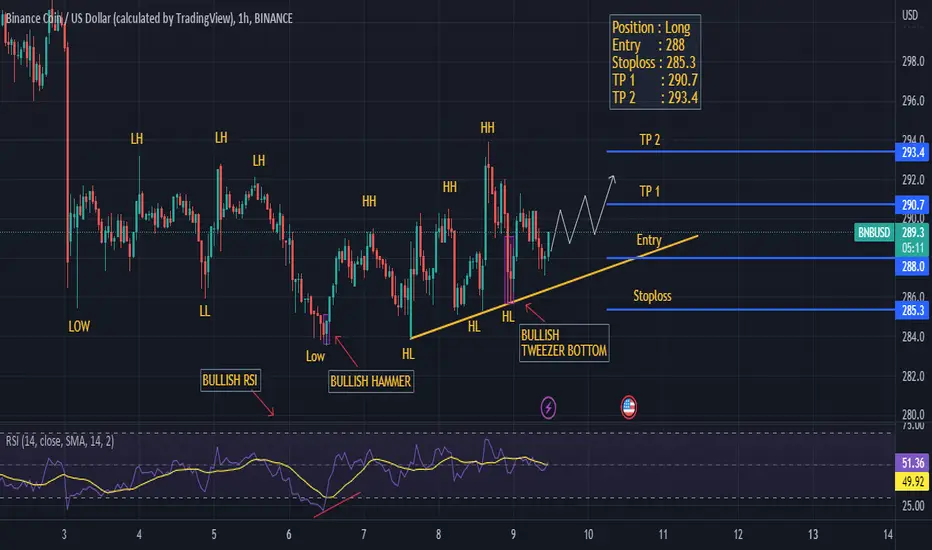Select the BULLISH HAMMER annotation box
This screenshot has height=550, width=932.
click(x=371, y=382)
